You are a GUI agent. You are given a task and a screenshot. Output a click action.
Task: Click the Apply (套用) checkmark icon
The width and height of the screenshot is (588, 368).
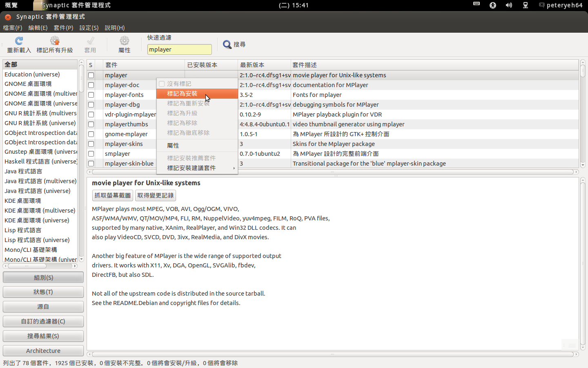tap(90, 41)
